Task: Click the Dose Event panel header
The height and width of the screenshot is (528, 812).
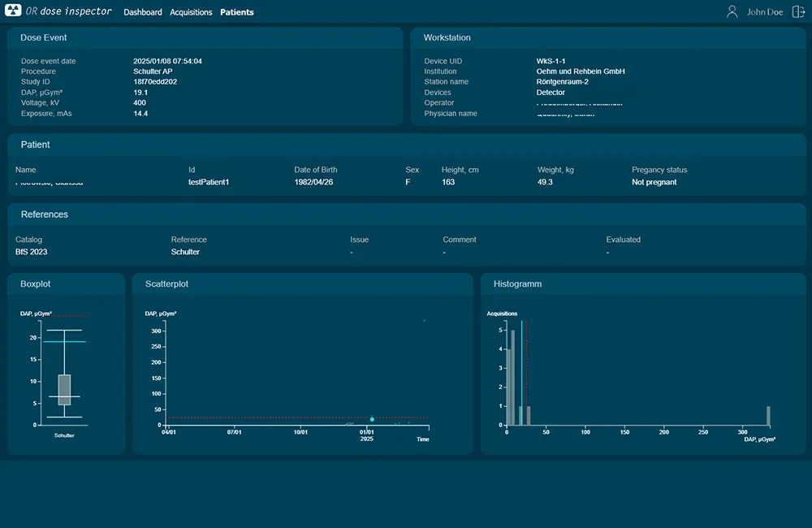Action: tap(44, 37)
